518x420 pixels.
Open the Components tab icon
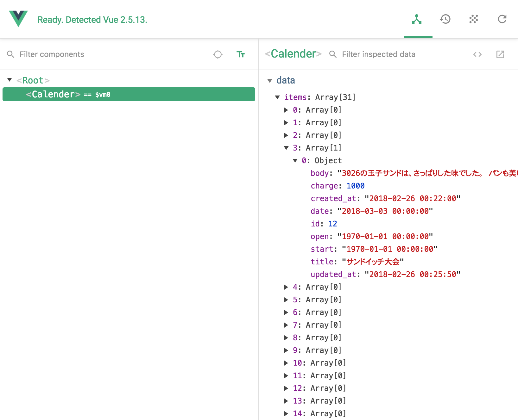coord(417,19)
